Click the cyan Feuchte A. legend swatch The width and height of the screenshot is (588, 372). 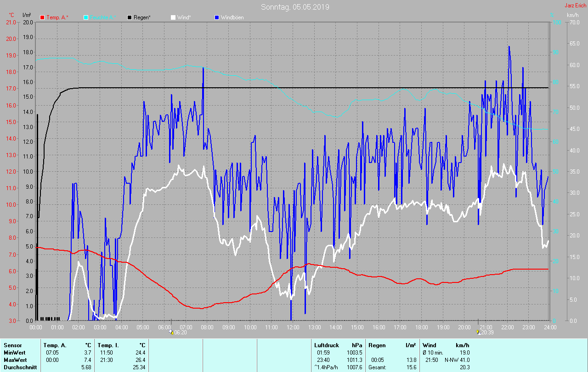coord(86,17)
